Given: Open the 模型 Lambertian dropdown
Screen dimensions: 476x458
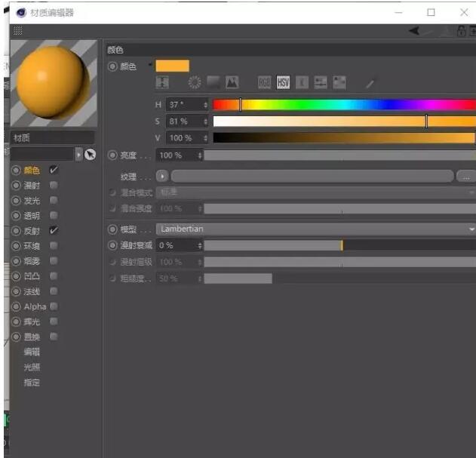Looking at the screenshot, I should [315, 229].
